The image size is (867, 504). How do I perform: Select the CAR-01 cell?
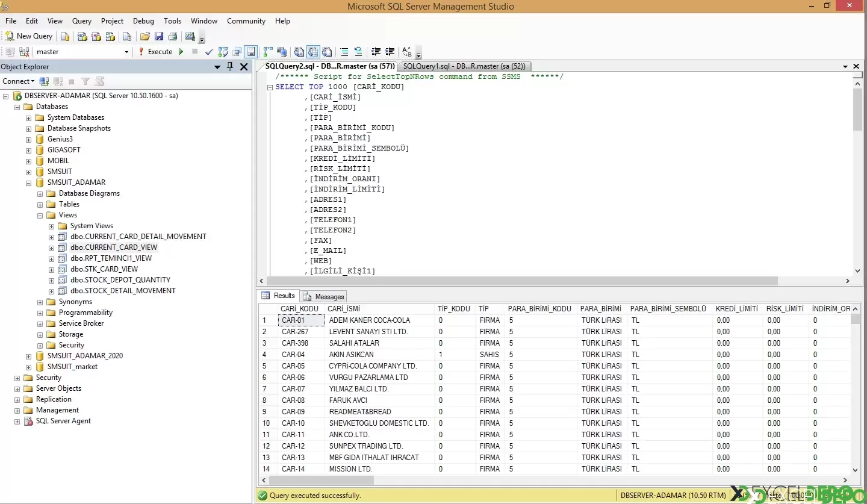point(301,320)
